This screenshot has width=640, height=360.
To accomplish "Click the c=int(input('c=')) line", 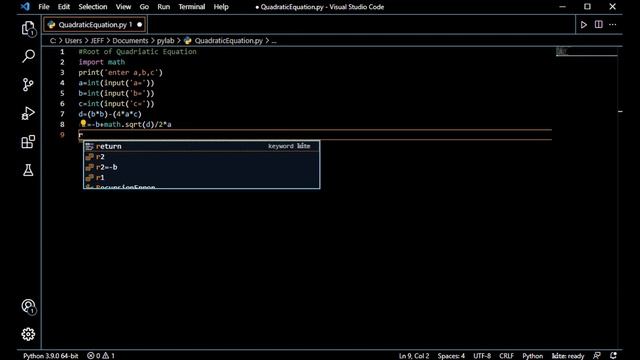I will (x=116, y=104).
